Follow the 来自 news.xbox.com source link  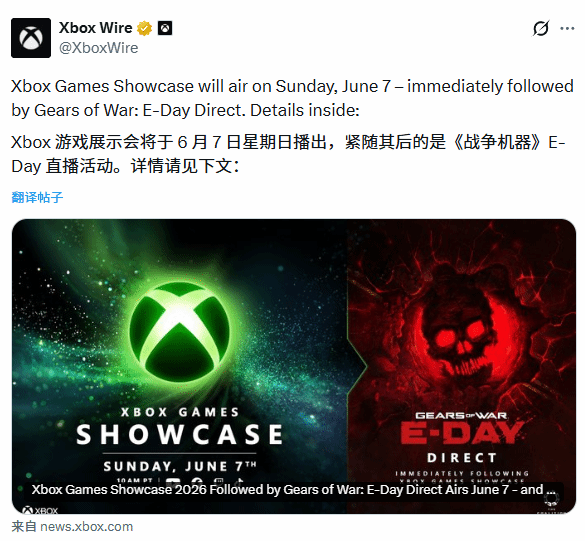tap(72, 526)
